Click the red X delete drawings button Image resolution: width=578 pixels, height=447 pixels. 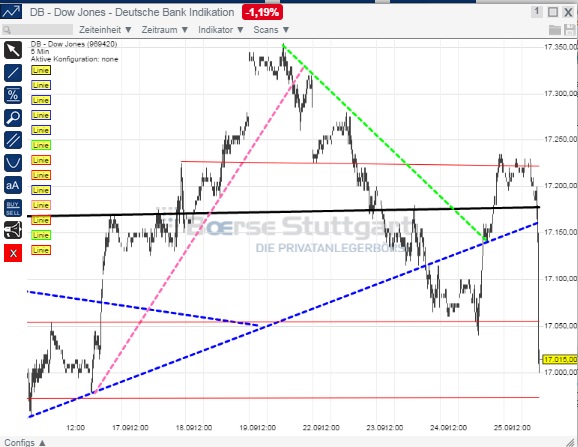[x=13, y=253]
